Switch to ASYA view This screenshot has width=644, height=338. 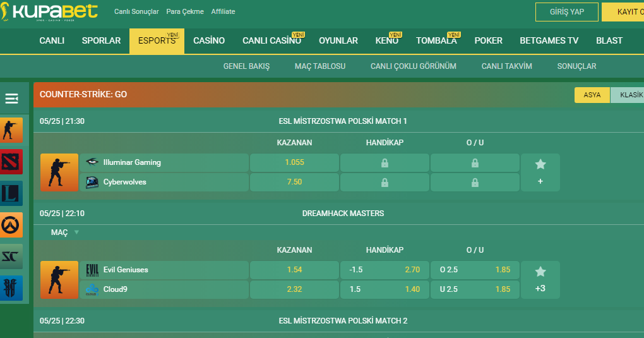click(x=592, y=95)
